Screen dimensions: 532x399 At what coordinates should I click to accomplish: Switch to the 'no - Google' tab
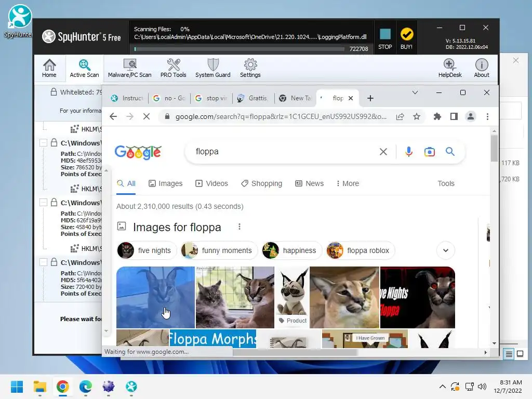click(169, 98)
